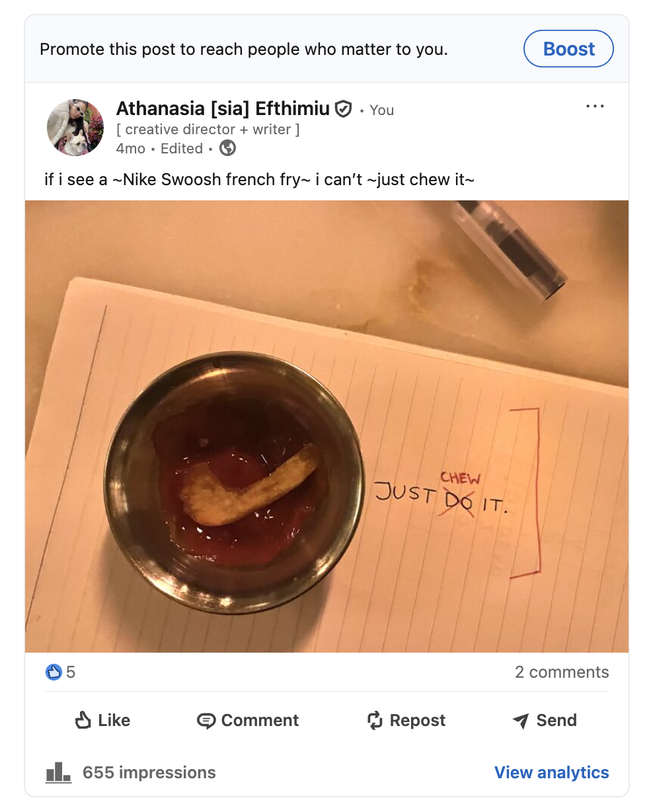Click the Like button label

114,720
